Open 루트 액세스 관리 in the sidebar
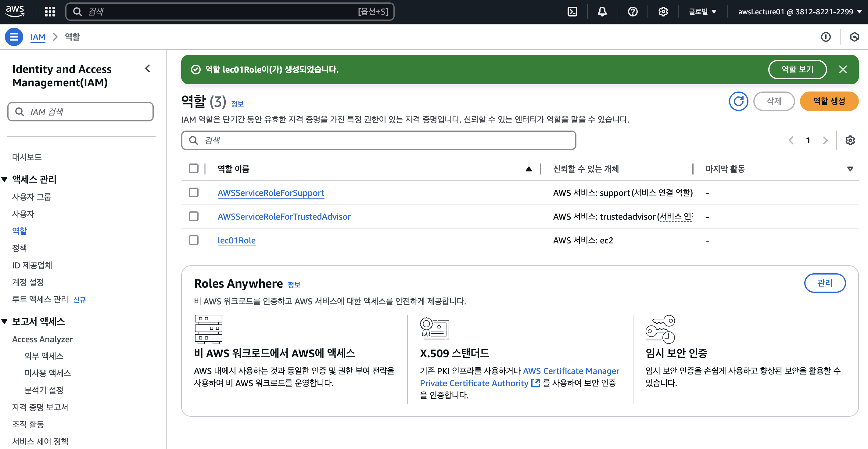The height and width of the screenshot is (449, 868). point(40,299)
